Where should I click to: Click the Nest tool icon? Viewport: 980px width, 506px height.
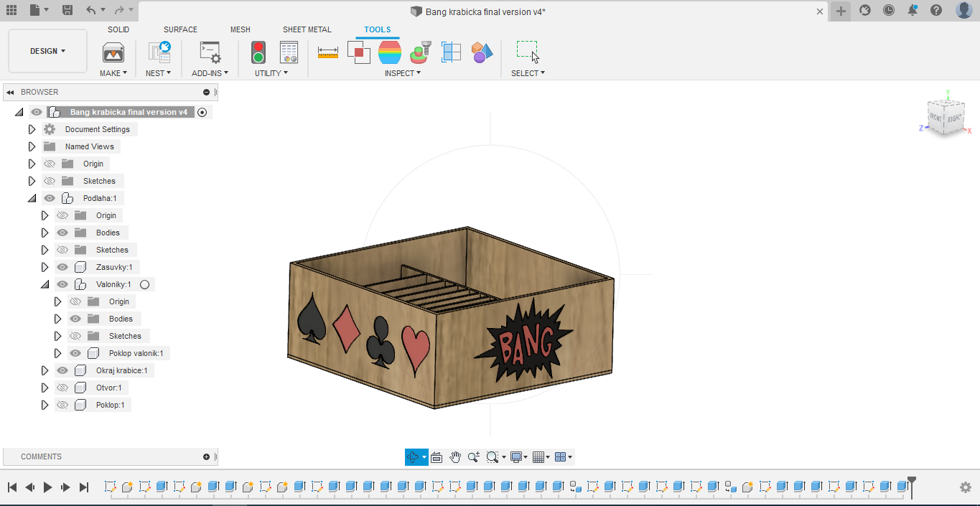pyautogui.click(x=159, y=52)
